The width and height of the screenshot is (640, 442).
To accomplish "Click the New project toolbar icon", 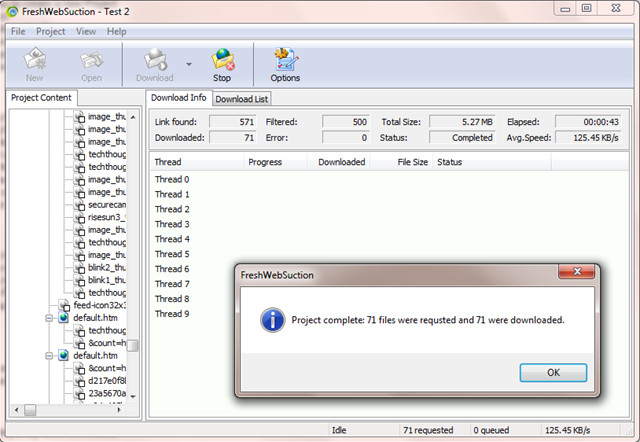I will coord(34,59).
